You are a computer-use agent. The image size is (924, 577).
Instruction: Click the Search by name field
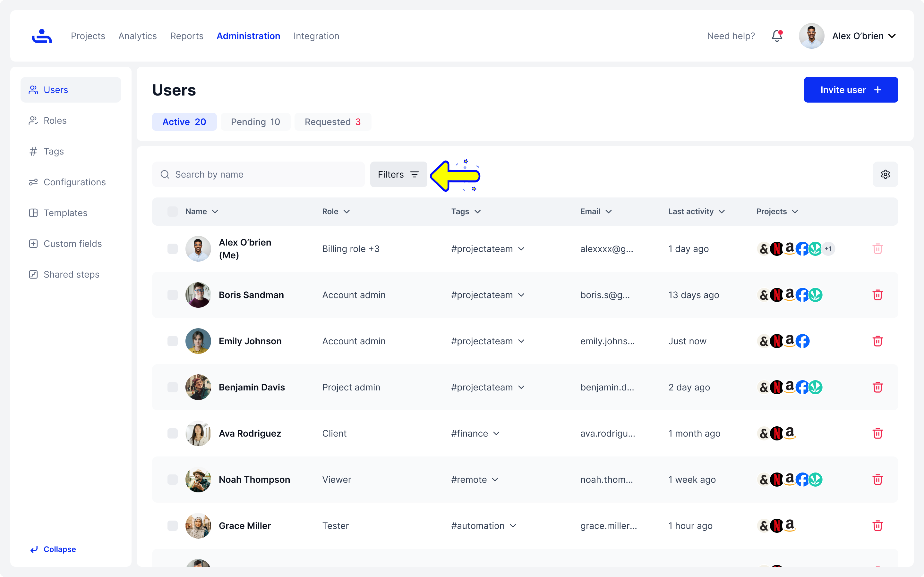tap(259, 174)
